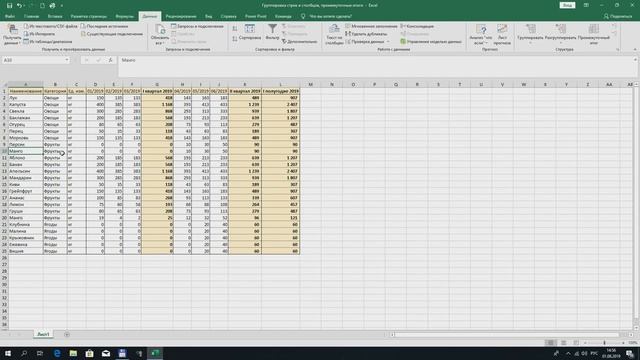
Task: Open the Структура group dialog launcher
Action: [618, 49]
